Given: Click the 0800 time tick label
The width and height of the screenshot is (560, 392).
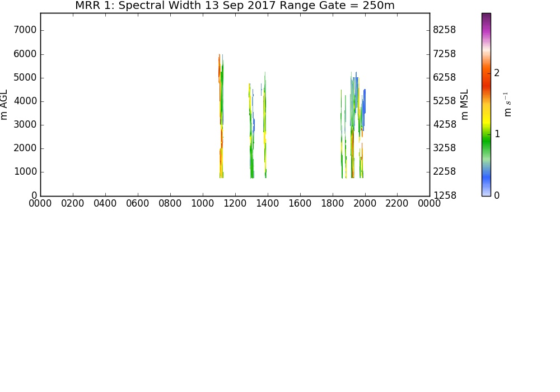Looking at the screenshot, I should pos(170,203).
